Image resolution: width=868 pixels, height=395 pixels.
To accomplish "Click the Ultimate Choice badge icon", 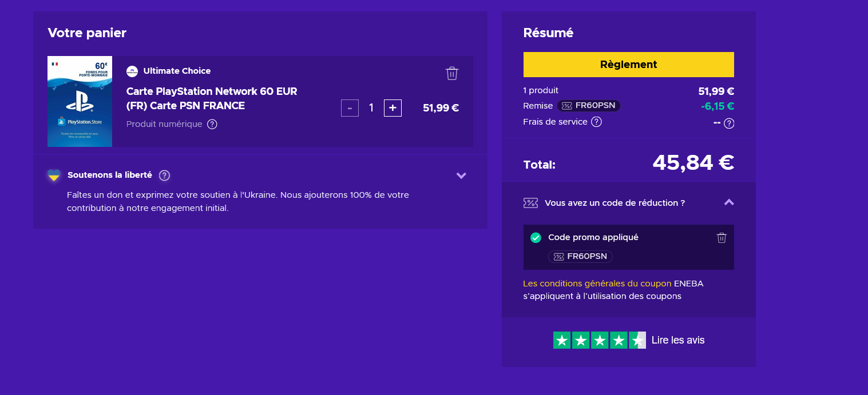I will 132,71.
